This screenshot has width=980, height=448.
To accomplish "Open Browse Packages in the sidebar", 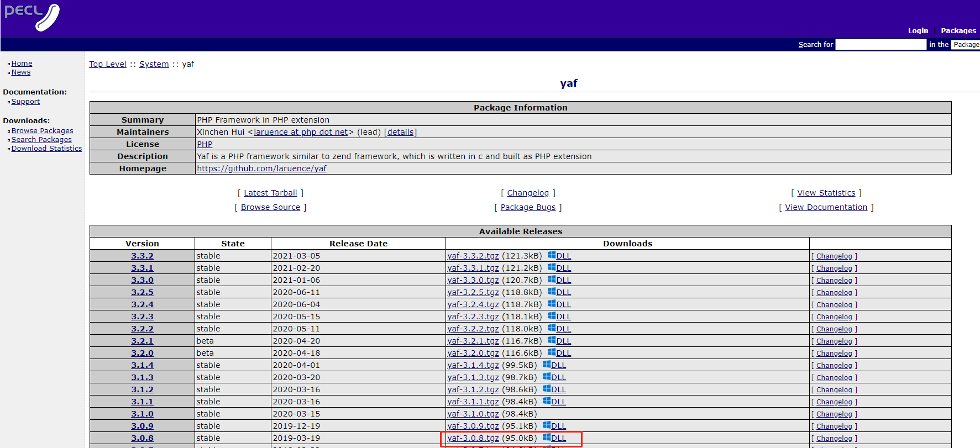I will click(x=42, y=131).
